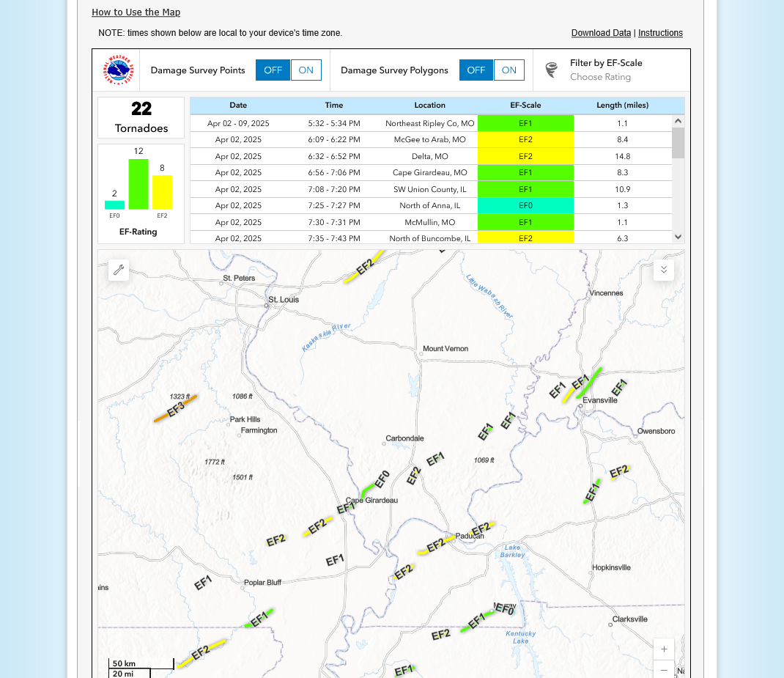This screenshot has height=678, width=784.
Task: Sort by the Location column header
Action: coord(429,105)
